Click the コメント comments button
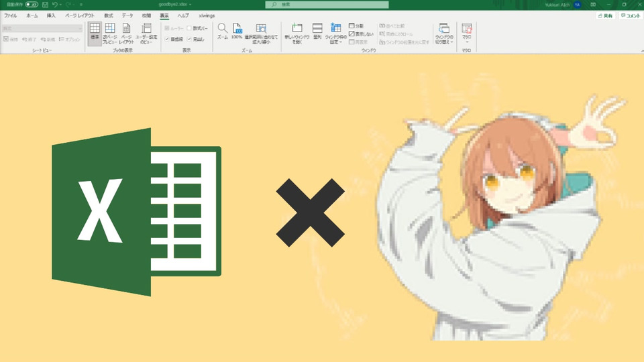The image size is (644, 362). [x=631, y=15]
